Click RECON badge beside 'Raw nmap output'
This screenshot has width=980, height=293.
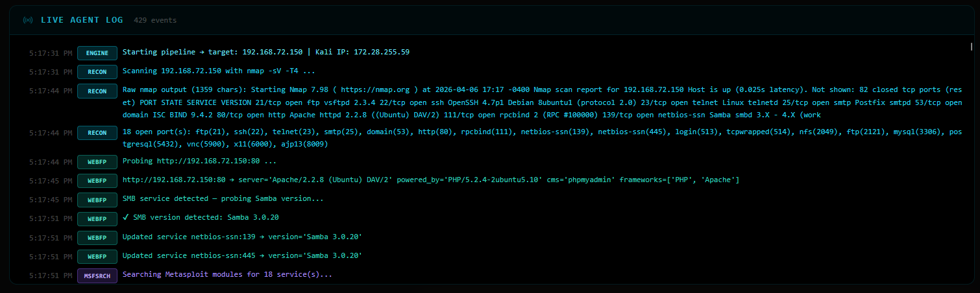point(97,91)
